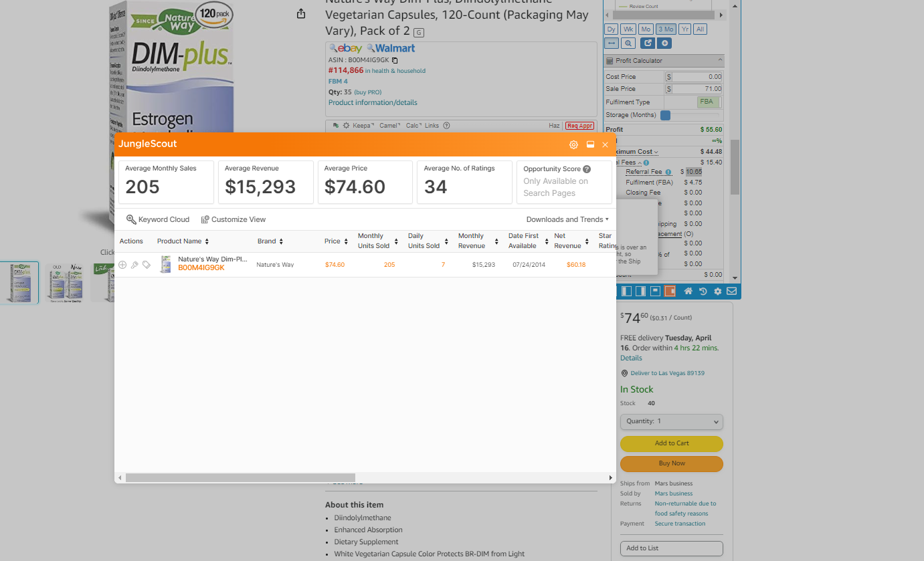
Task: Open the Links tab
Action: pyautogui.click(x=432, y=126)
